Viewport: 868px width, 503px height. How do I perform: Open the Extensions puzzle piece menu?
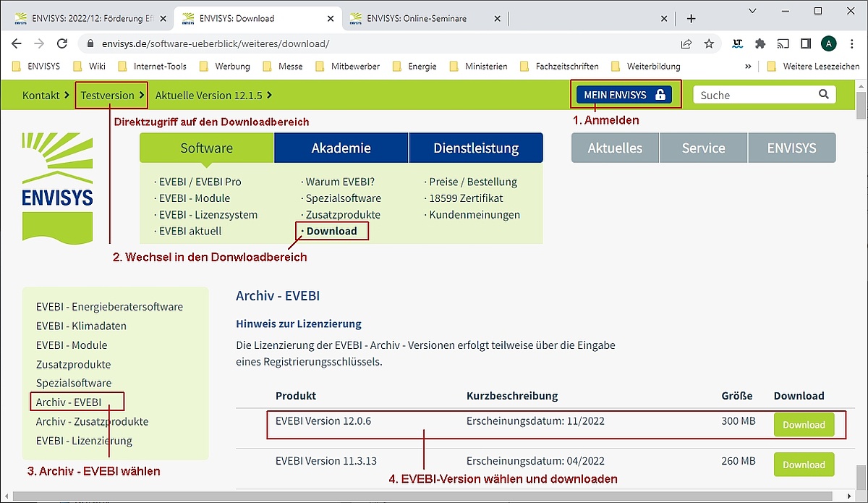pos(760,43)
